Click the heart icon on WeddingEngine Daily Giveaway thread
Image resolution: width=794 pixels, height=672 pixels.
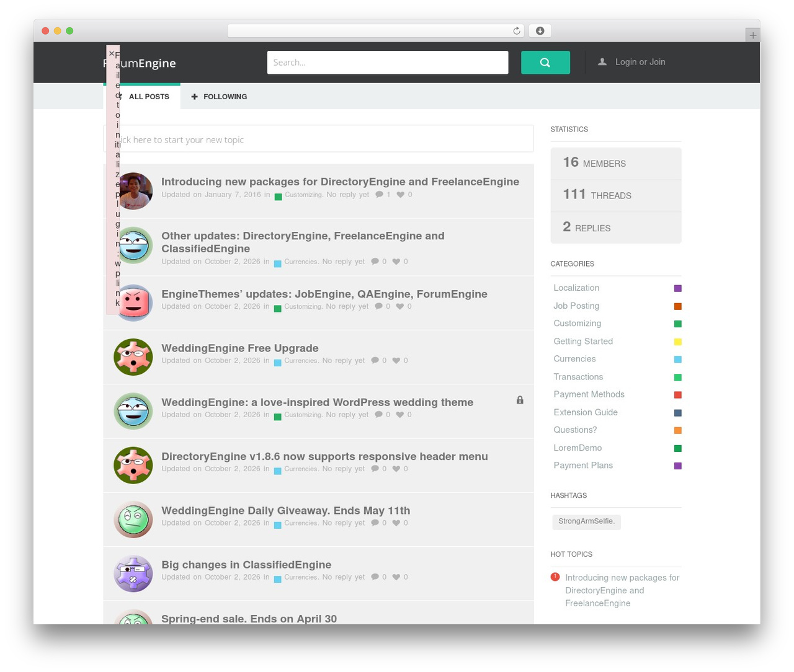click(396, 523)
